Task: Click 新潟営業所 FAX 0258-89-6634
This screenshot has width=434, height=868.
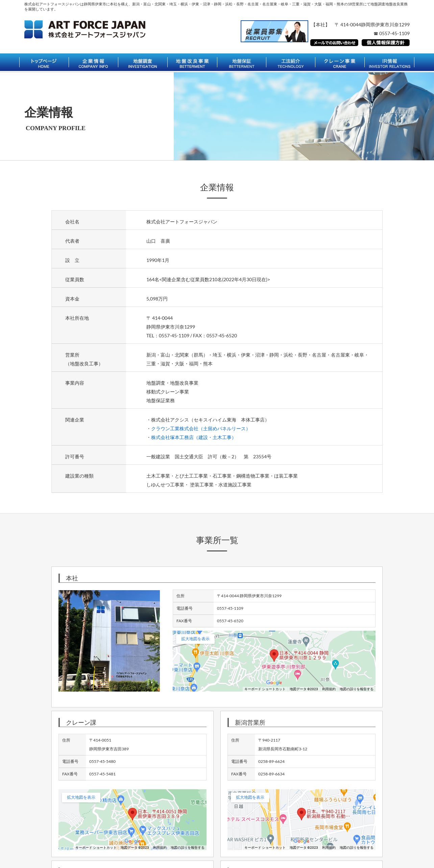Action: coord(271,774)
